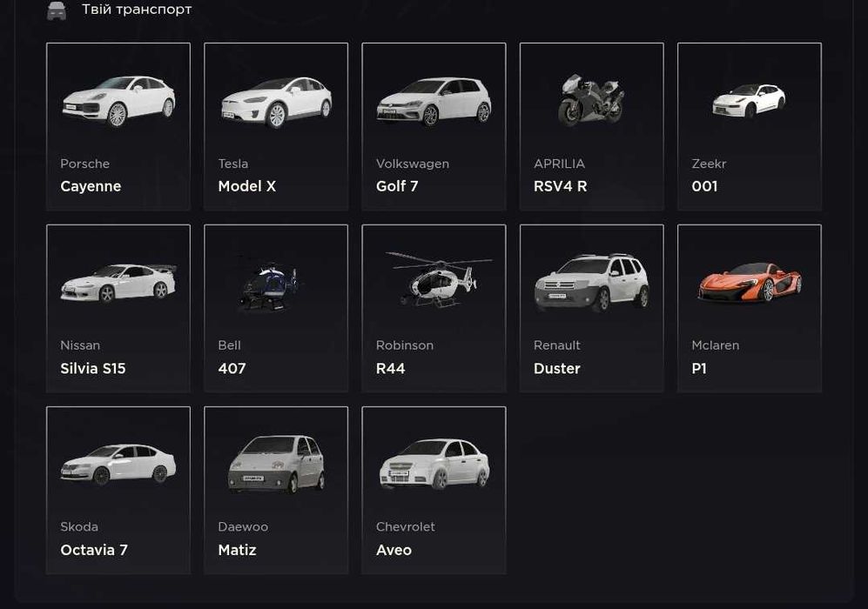
Task: Select the orange Mclaren P1 image
Action: pyautogui.click(x=750, y=282)
